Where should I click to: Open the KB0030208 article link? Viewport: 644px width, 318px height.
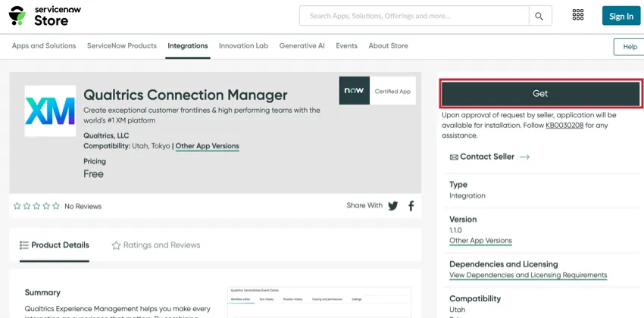[564, 126]
